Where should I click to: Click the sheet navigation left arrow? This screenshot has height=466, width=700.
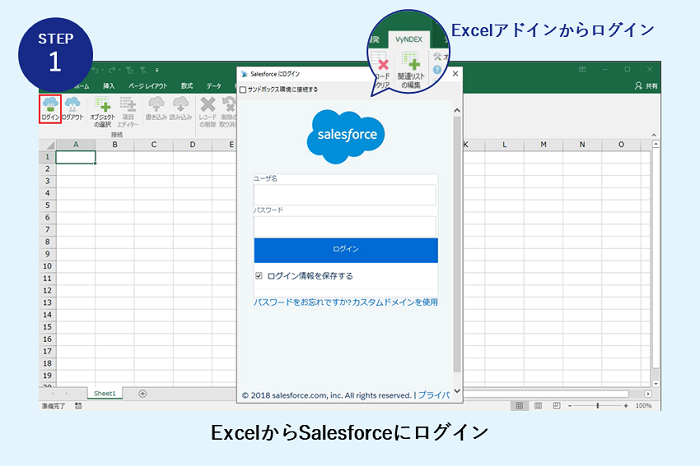coord(53,394)
